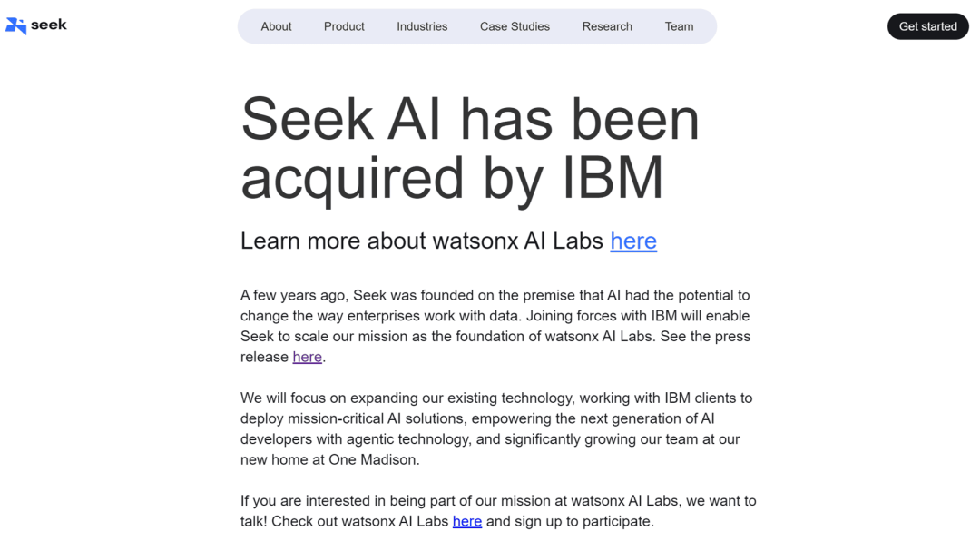Viewport: 980px width, 551px height.
Task: Click the Get started button
Action: [x=928, y=26]
